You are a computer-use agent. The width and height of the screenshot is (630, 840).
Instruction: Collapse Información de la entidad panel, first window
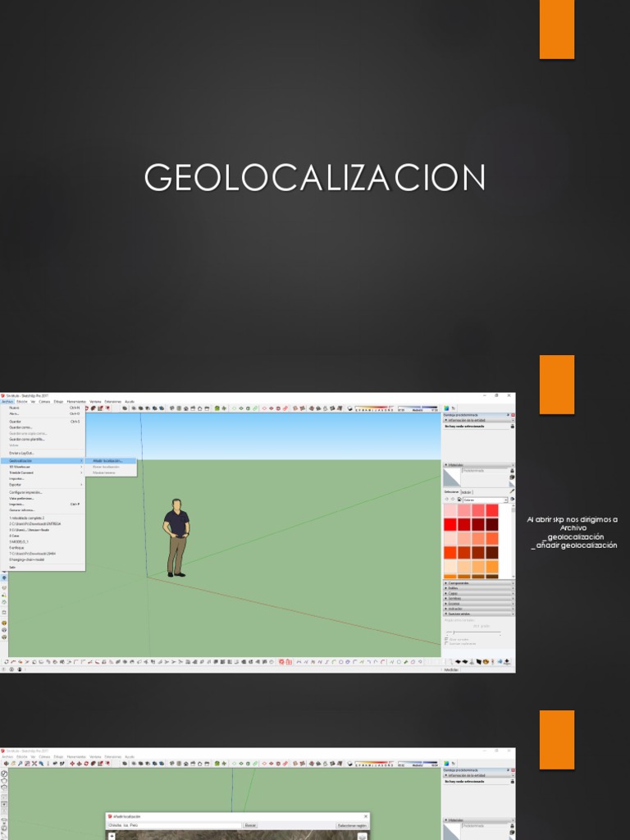[x=479, y=421]
